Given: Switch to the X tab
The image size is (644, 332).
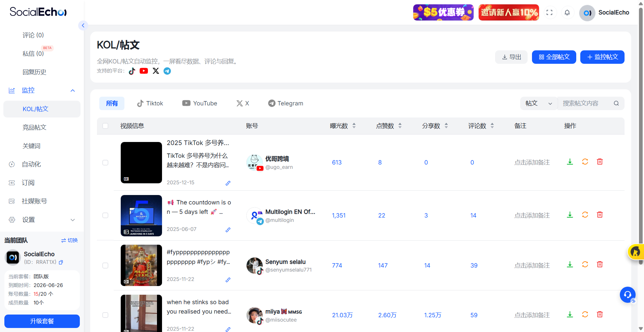Looking at the screenshot, I should pos(243,103).
